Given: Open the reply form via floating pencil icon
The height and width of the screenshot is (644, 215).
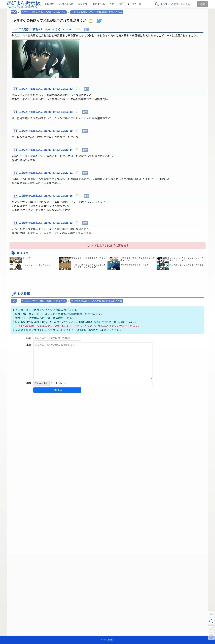Looking at the screenshot, I should (211, 629).
